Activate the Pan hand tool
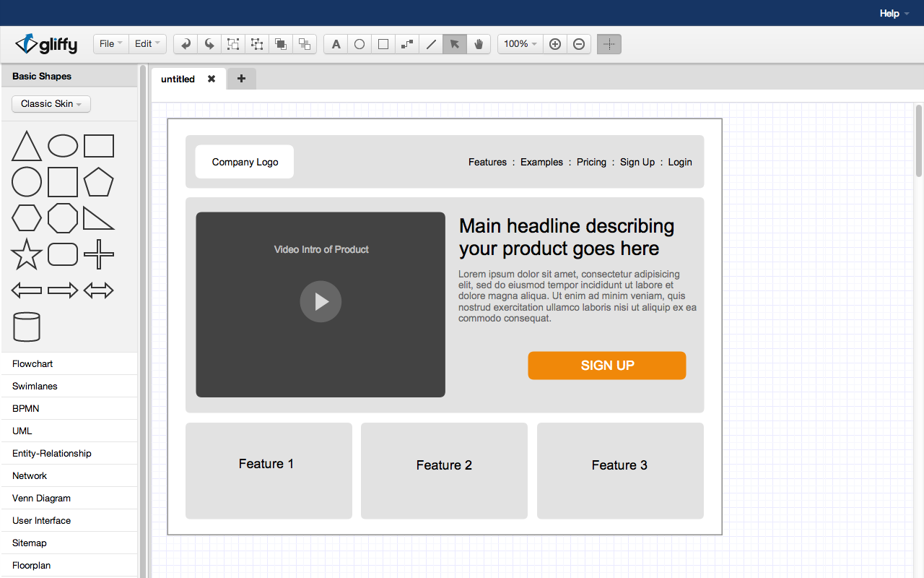Viewport: 924px width, 578px height. point(479,44)
